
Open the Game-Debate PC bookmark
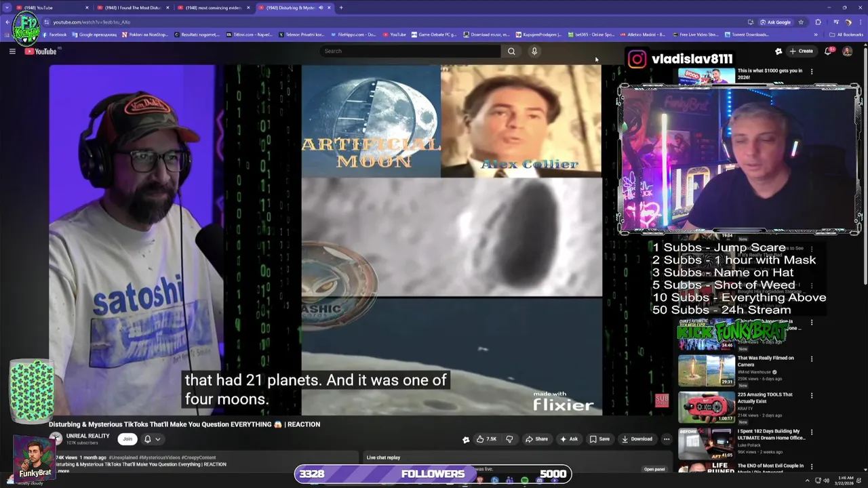[x=434, y=35]
